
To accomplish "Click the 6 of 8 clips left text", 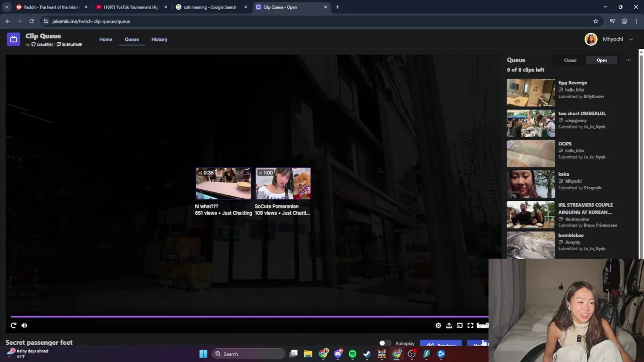I will [525, 70].
